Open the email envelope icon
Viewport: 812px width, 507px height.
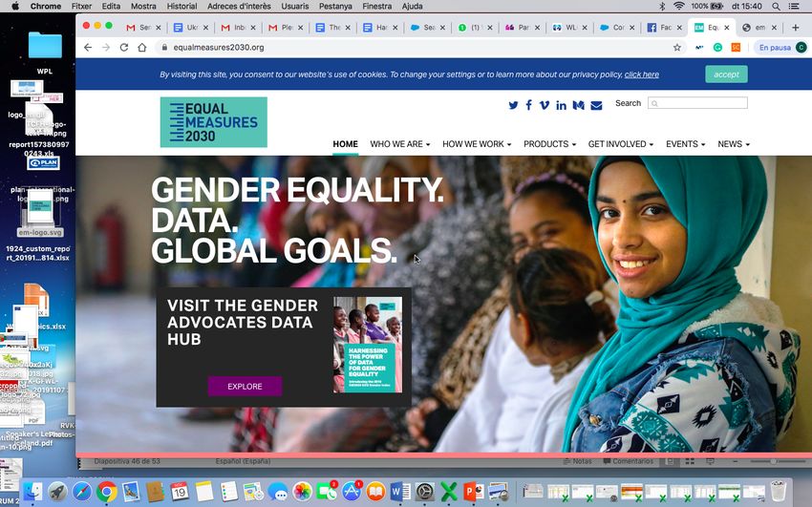tap(596, 106)
